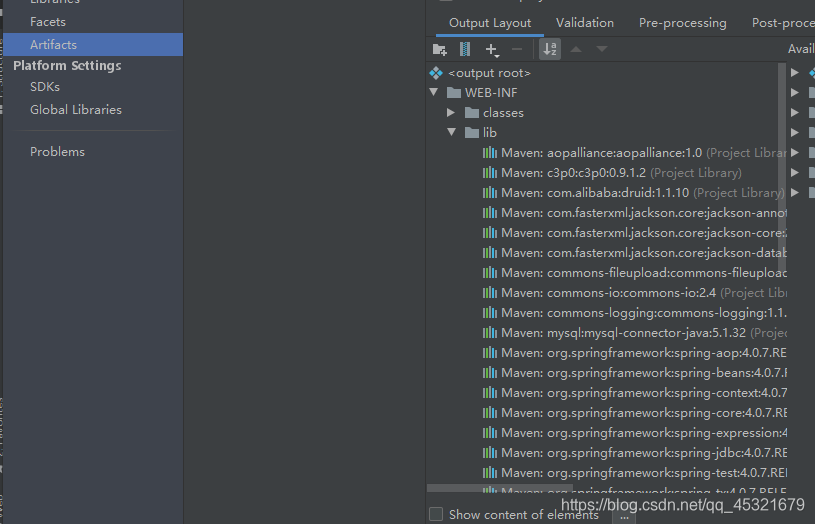815x524 pixels.
Task: Select Maven: commons-io:commons-io:2.4 entry
Action: click(x=608, y=293)
